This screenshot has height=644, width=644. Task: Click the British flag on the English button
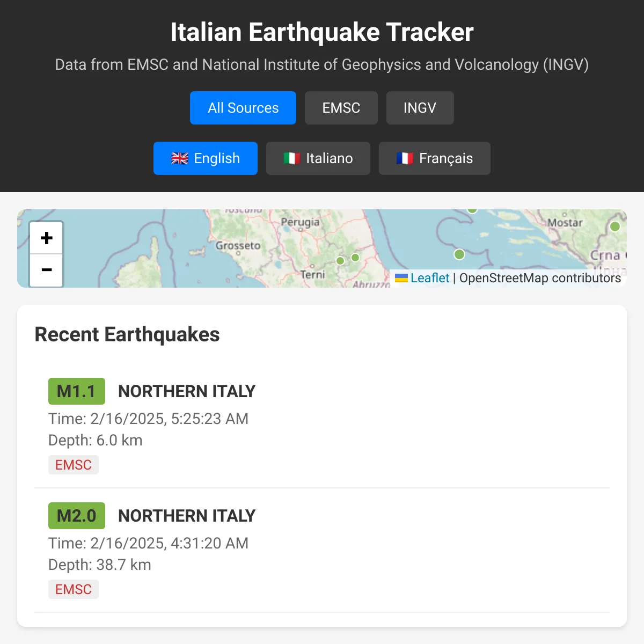179,158
